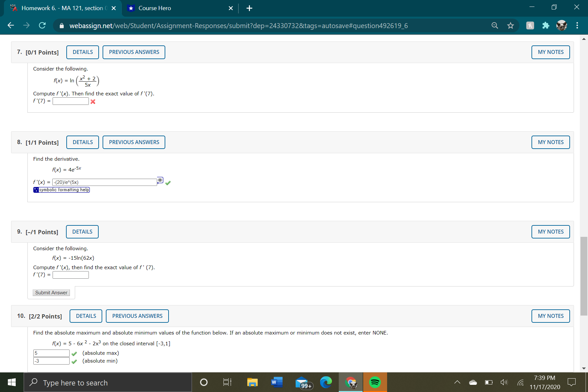
Task: Click the address bar URL
Action: point(238,25)
